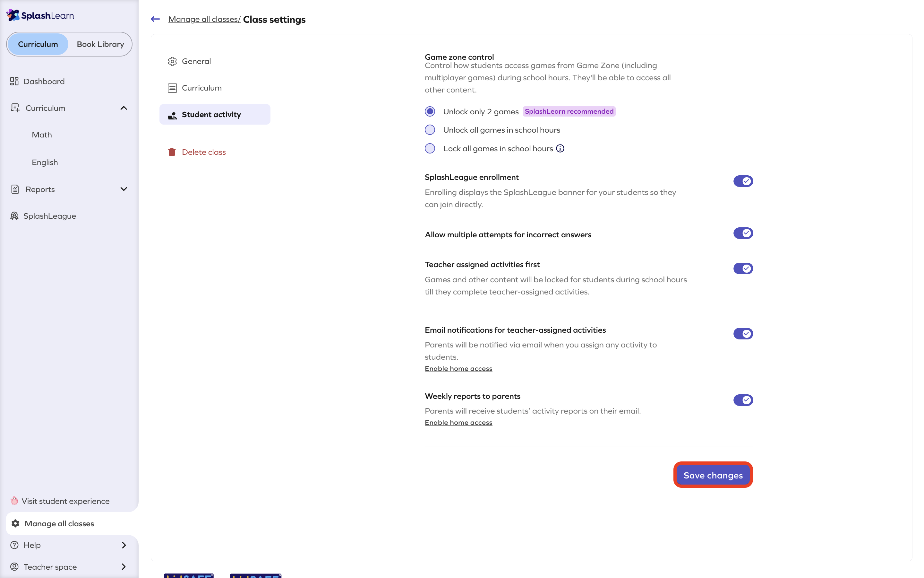Open English under Curriculum

[x=45, y=162]
